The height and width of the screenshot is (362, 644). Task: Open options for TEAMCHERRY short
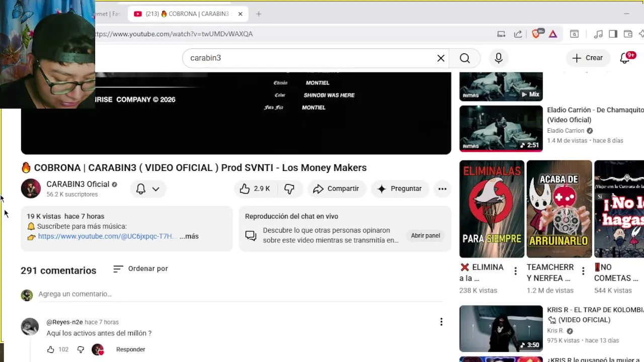tap(583, 271)
